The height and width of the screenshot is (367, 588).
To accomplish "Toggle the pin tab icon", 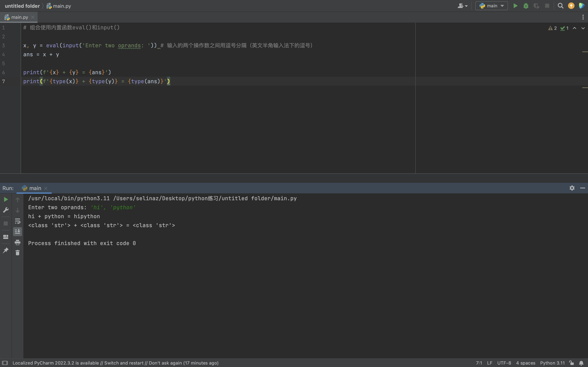I will [6, 250].
